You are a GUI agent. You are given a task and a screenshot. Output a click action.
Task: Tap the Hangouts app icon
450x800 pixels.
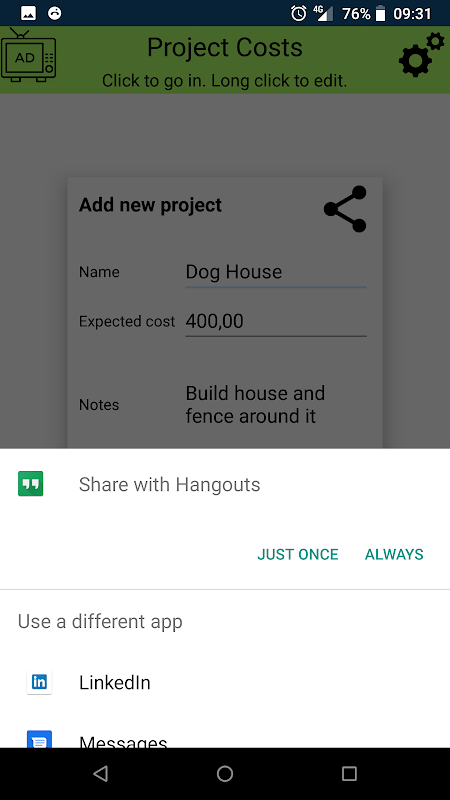(31, 484)
